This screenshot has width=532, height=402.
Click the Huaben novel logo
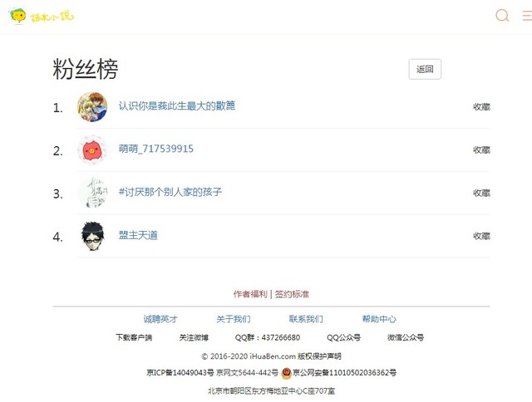click(41, 16)
